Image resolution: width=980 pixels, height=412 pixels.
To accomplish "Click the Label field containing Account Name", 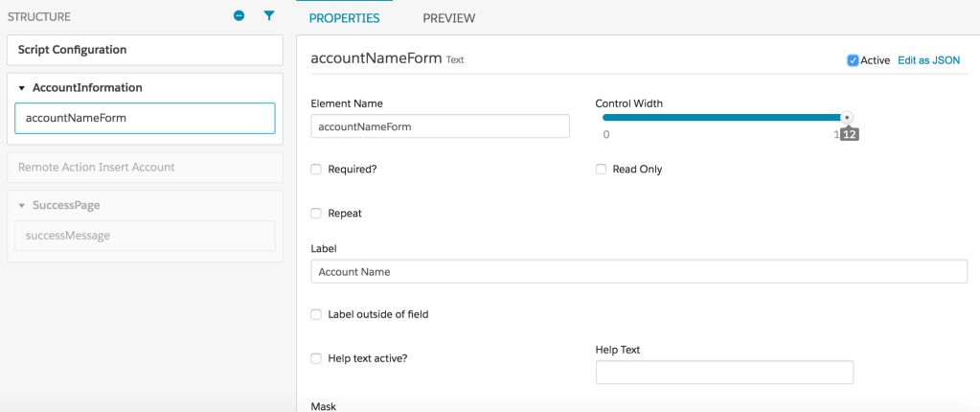I will 639,272.
